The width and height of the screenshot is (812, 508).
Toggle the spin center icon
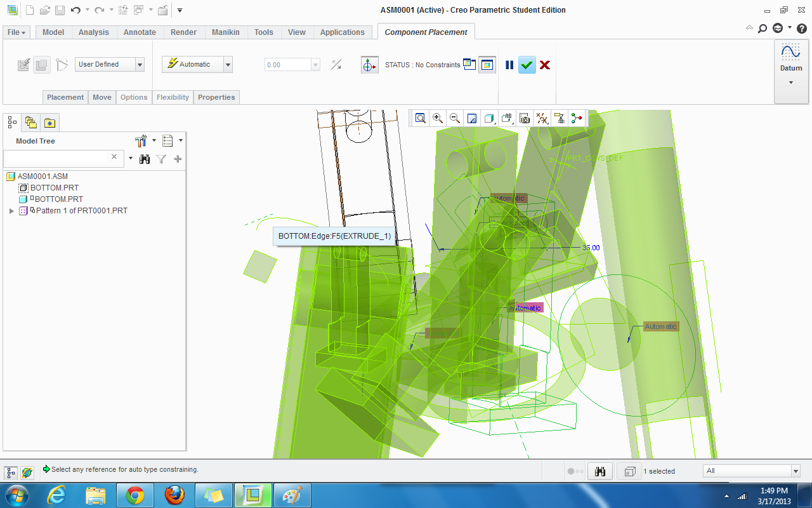[576, 118]
